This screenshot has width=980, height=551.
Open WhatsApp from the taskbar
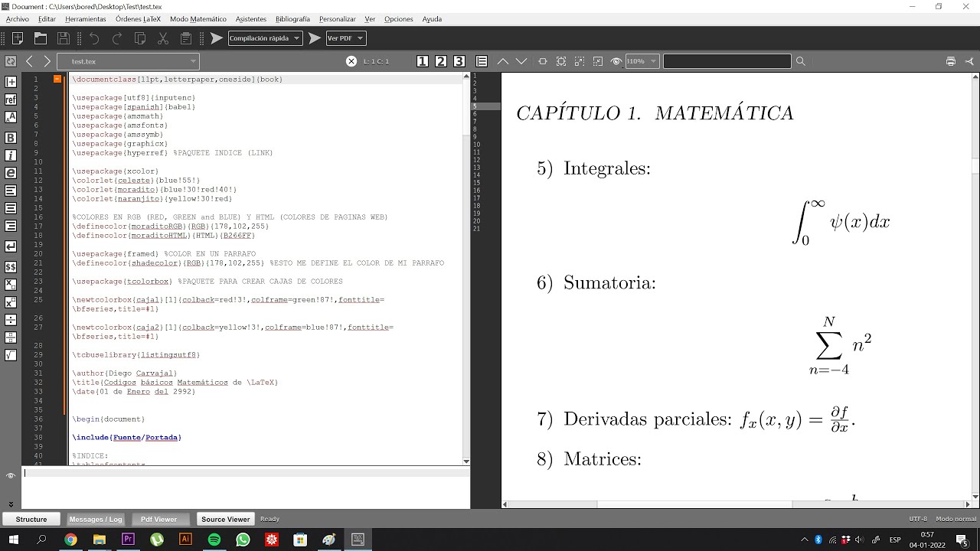(x=243, y=540)
